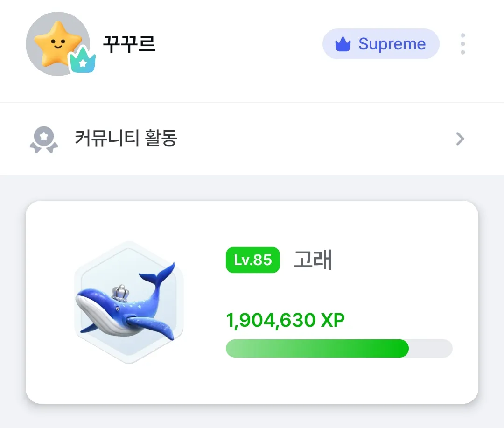Click the username 꾸꾸르

(x=129, y=44)
